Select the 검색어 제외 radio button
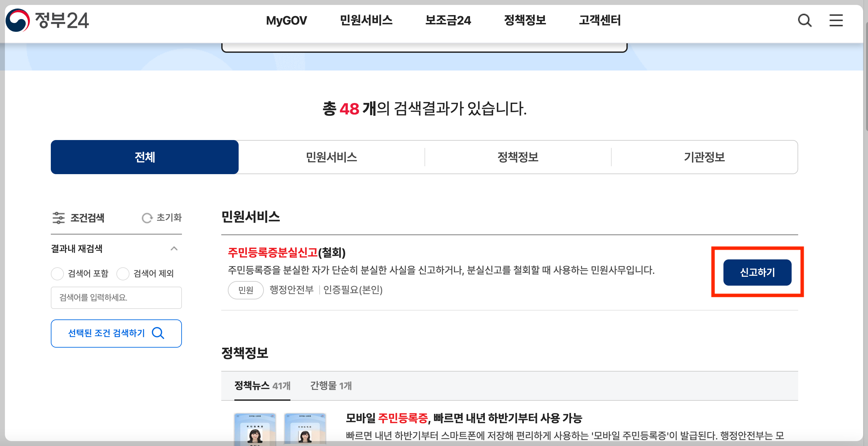The height and width of the screenshot is (446, 868). (x=123, y=274)
